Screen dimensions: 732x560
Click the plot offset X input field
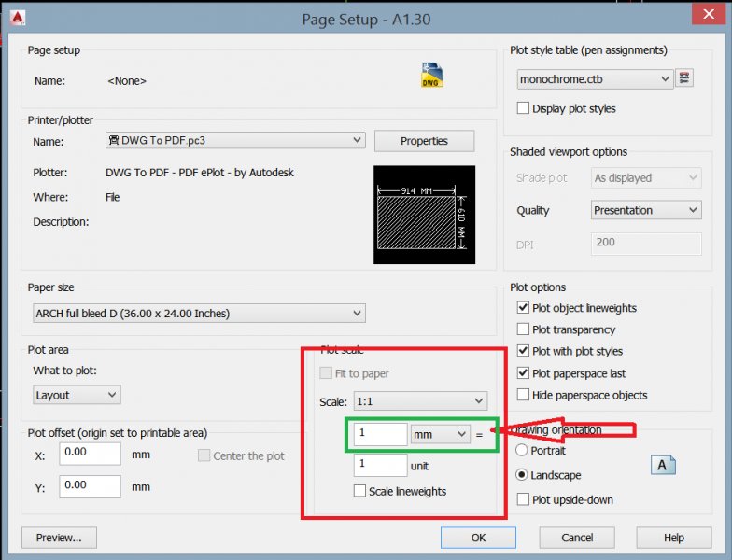90,454
